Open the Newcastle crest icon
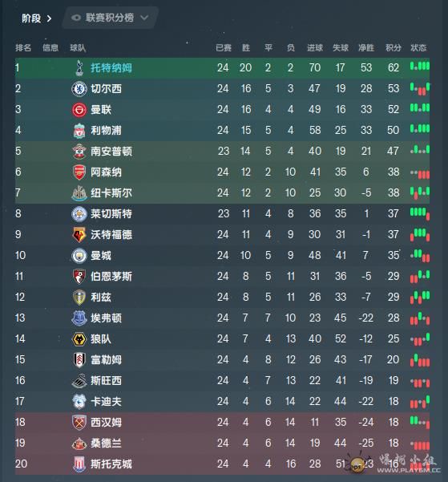448x482 pixels. tap(79, 193)
